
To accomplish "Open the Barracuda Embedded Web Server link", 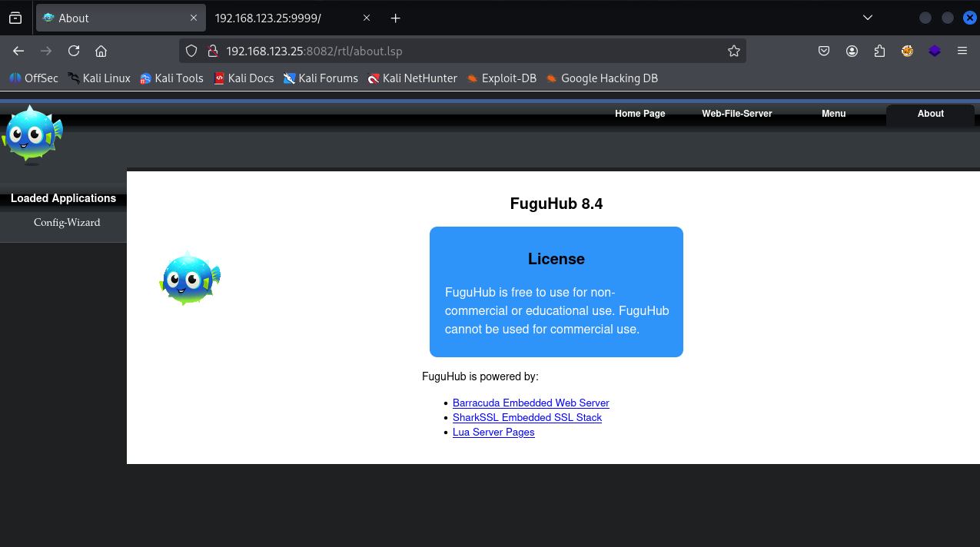I will point(530,403).
